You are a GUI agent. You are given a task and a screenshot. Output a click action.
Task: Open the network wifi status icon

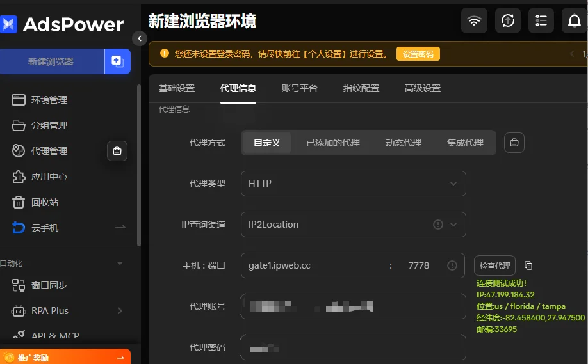(x=474, y=20)
